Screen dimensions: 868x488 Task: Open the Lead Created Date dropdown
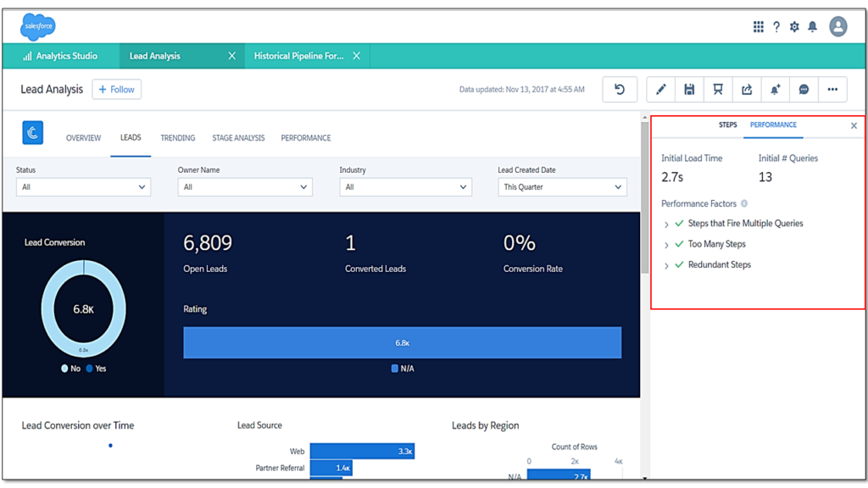pos(563,187)
